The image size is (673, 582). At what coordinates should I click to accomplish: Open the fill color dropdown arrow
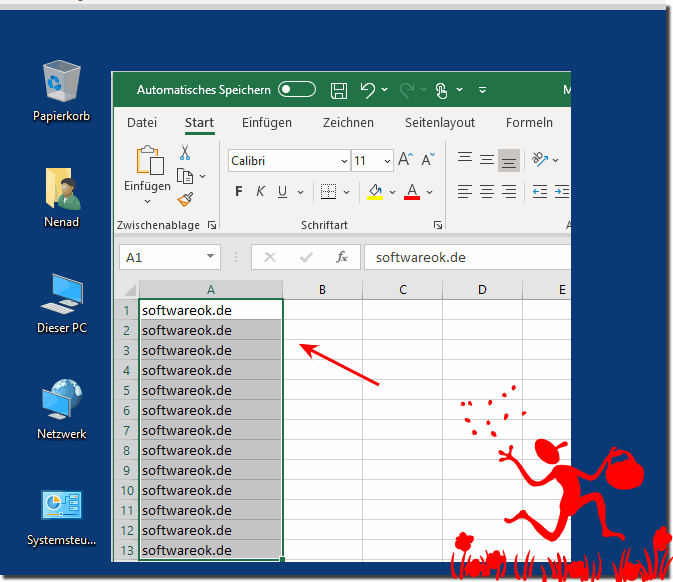click(392, 192)
